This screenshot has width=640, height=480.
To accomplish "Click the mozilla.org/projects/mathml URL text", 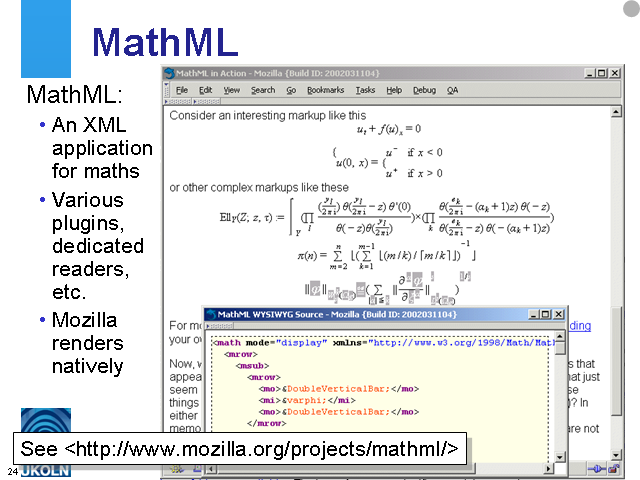I will (262, 449).
